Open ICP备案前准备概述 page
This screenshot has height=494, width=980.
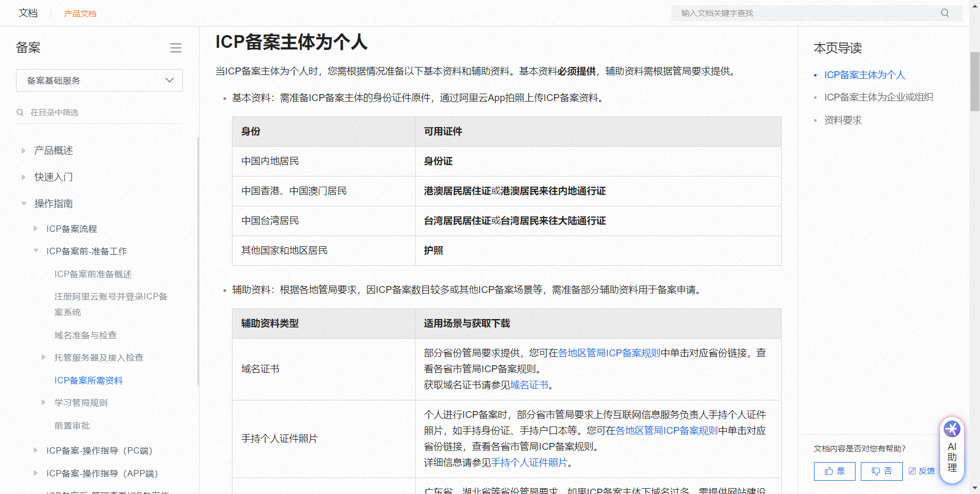93,274
